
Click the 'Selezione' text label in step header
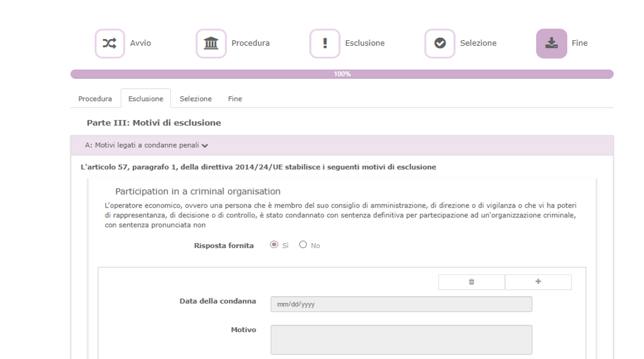(x=478, y=43)
